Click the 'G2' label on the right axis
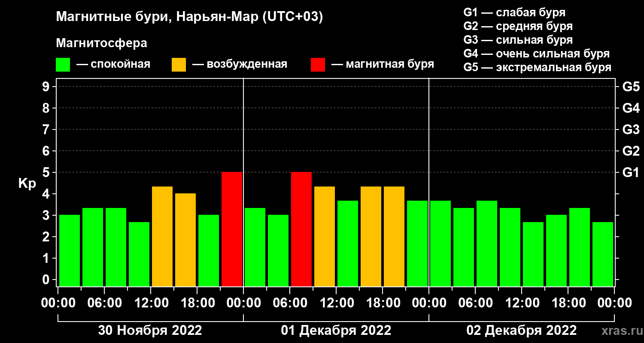644x343 pixels. click(x=631, y=151)
